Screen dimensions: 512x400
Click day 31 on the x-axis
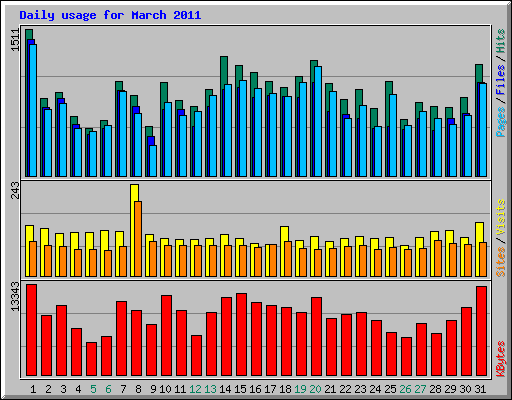(480, 389)
